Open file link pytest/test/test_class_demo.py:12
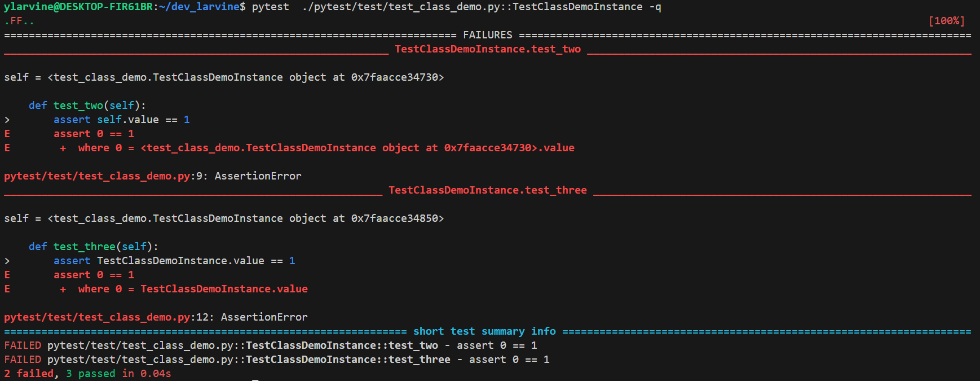The width and height of the screenshot is (980, 381). 106,317
